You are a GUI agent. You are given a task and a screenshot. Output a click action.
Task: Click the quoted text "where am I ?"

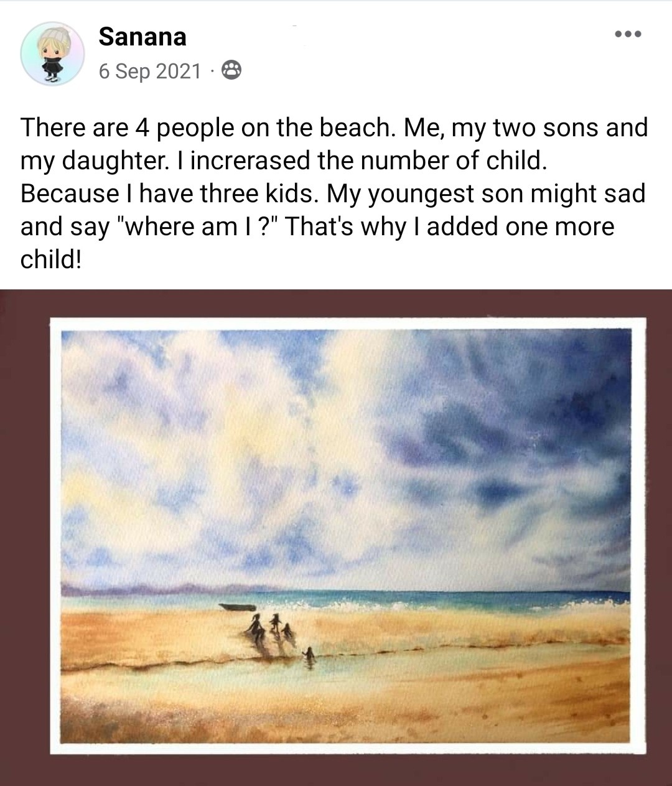[x=197, y=227]
